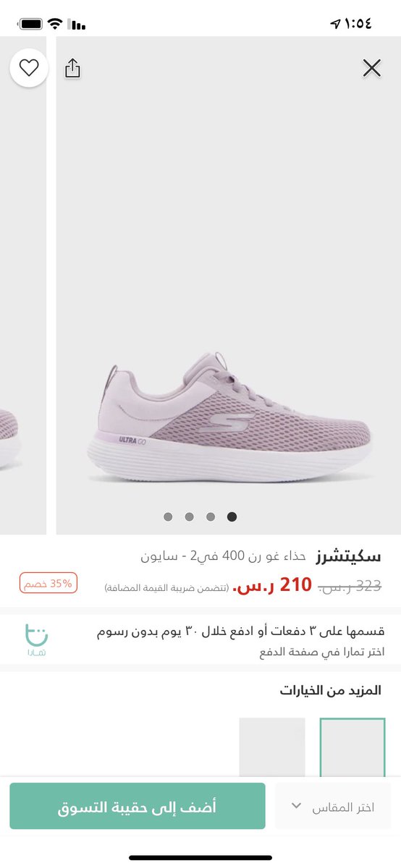Tap the 35% خصم discount badge

[48, 583]
